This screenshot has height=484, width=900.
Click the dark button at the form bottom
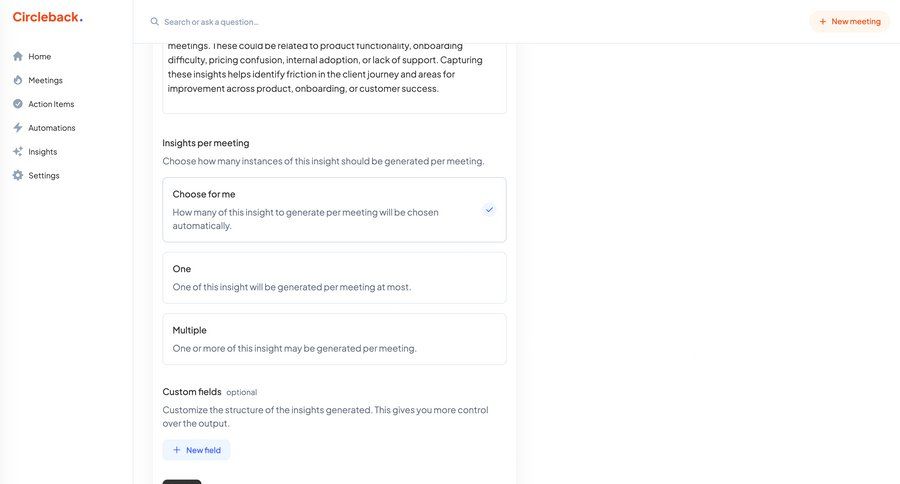pyautogui.click(x=182, y=481)
